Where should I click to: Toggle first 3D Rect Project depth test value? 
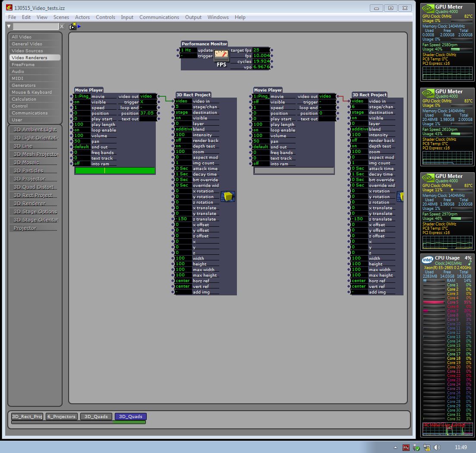pos(183,146)
